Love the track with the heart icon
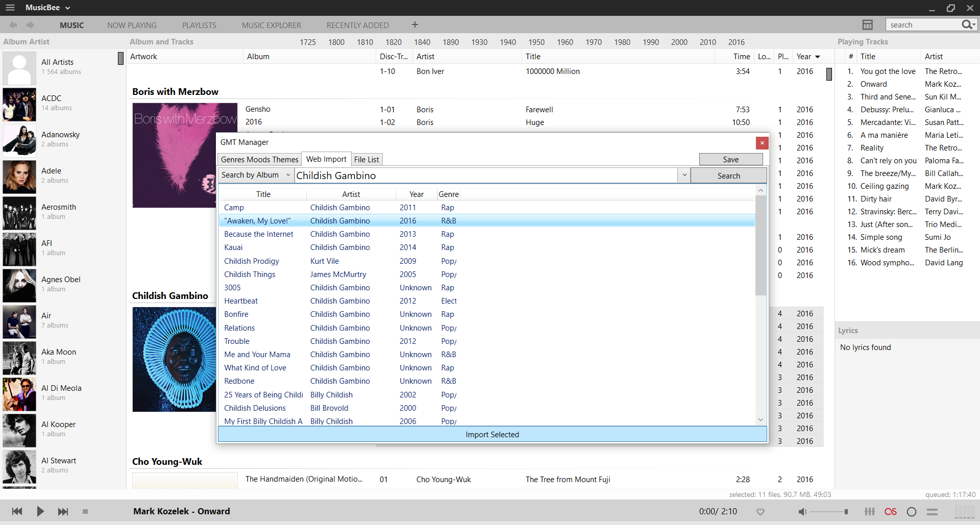This screenshot has width=980, height=525. tap(761, 512)
